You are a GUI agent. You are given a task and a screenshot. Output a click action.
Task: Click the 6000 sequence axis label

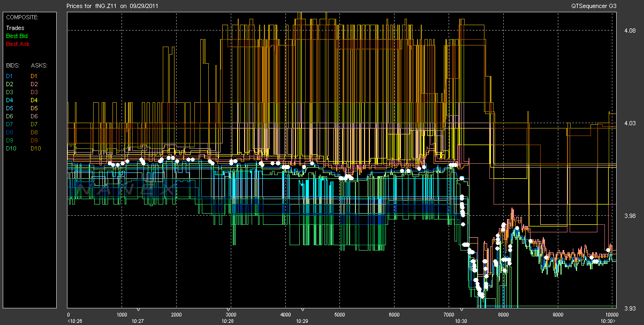pyautogui.click(x=394, y=315)
